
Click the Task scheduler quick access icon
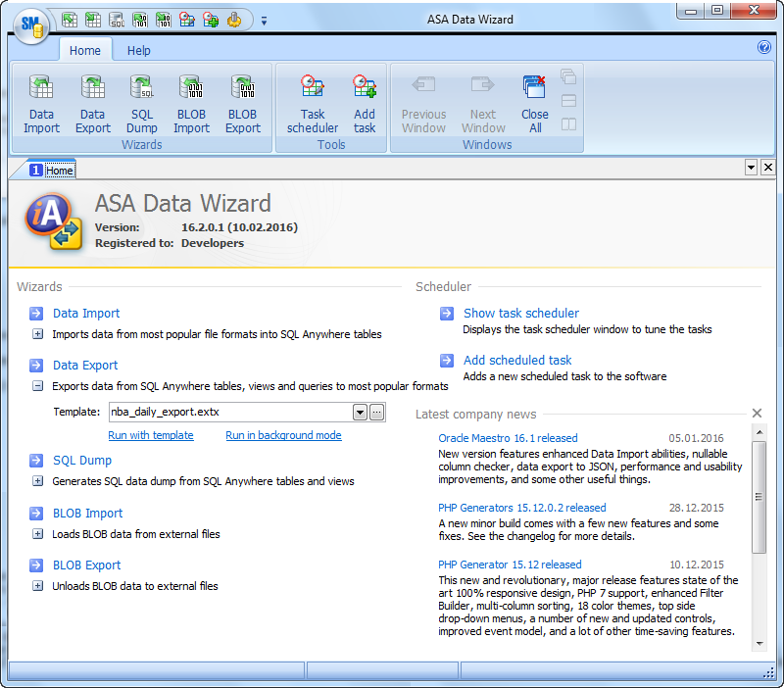186,19
